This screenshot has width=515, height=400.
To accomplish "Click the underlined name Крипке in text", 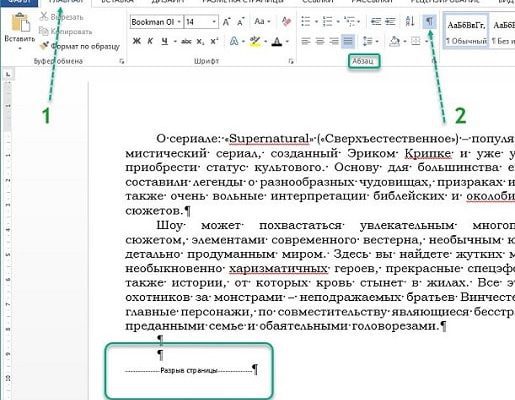I will 428,153.
